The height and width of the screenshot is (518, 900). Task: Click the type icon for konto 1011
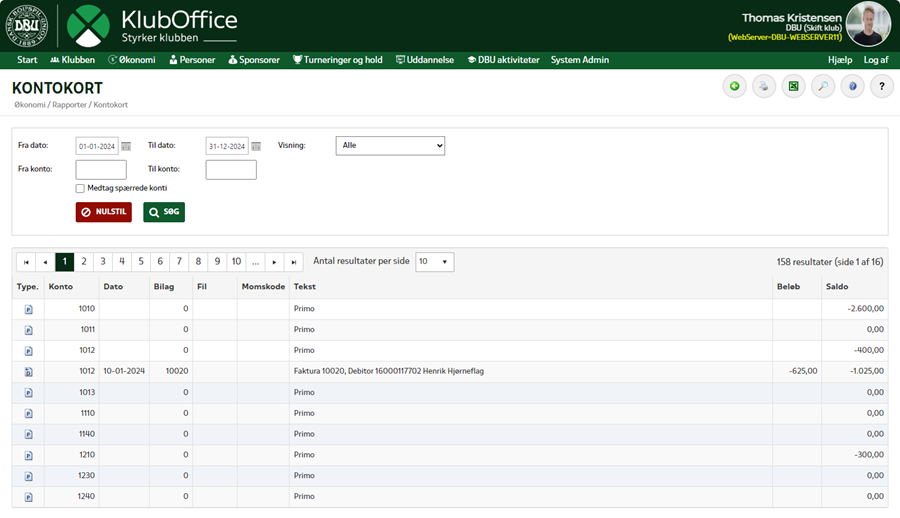(x=29, y=330)
